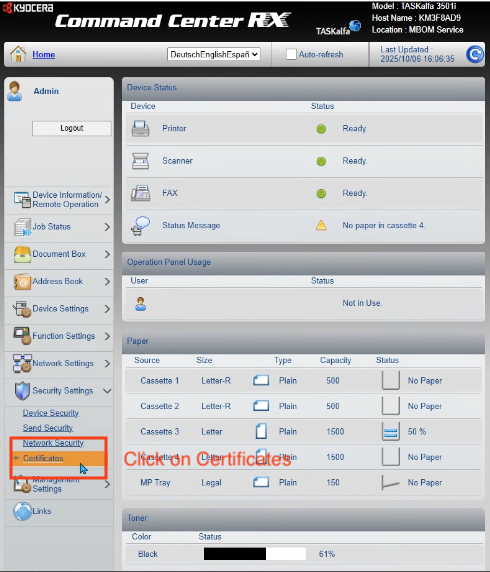Expand the Document Box chevron
This screenshot has width=490, height=572.
pos(107,254)
